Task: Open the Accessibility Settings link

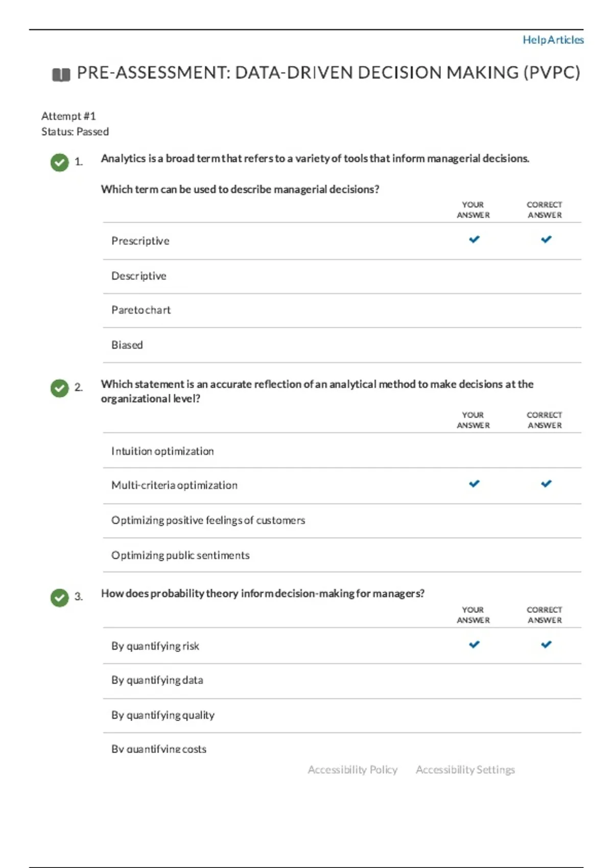Action: [465, 769]
